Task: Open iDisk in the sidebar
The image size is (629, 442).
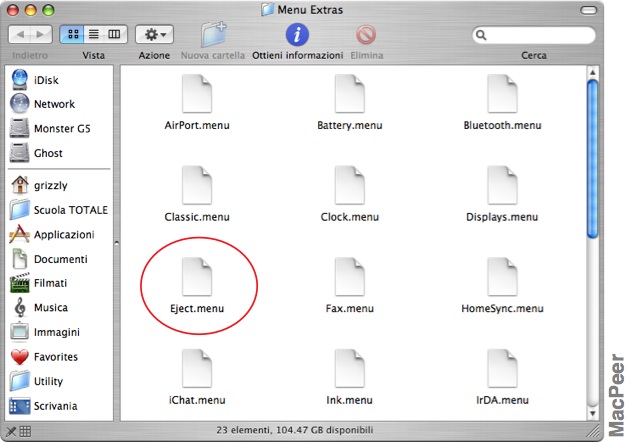Action: [x=35, y=80]
